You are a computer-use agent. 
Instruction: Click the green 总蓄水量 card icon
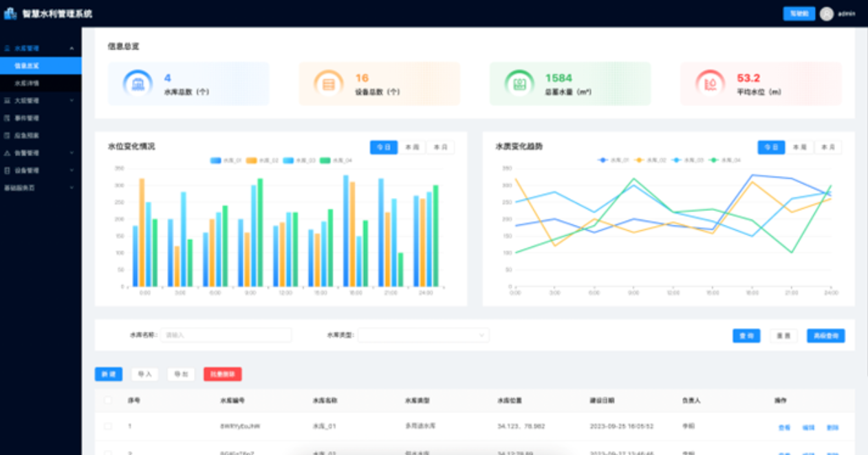[x=519, y=84]
